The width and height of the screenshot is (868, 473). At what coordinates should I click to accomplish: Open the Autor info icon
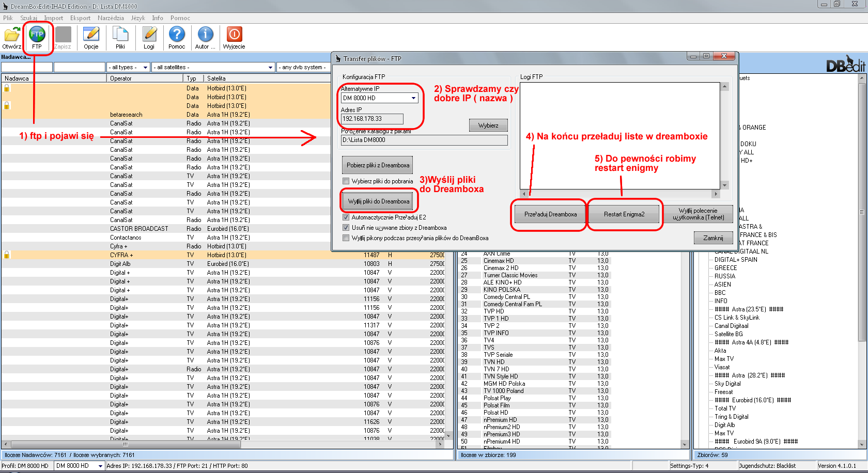point(205,36)
